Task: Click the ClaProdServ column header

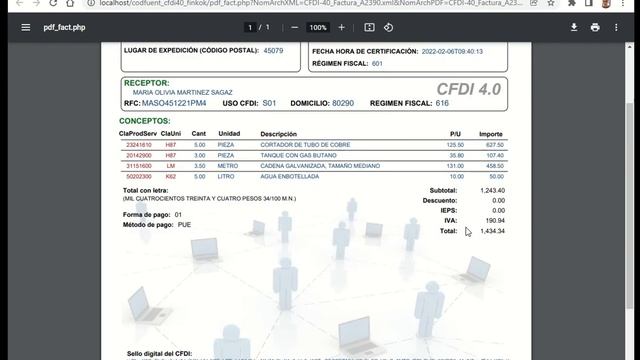Action: point(138,133)
